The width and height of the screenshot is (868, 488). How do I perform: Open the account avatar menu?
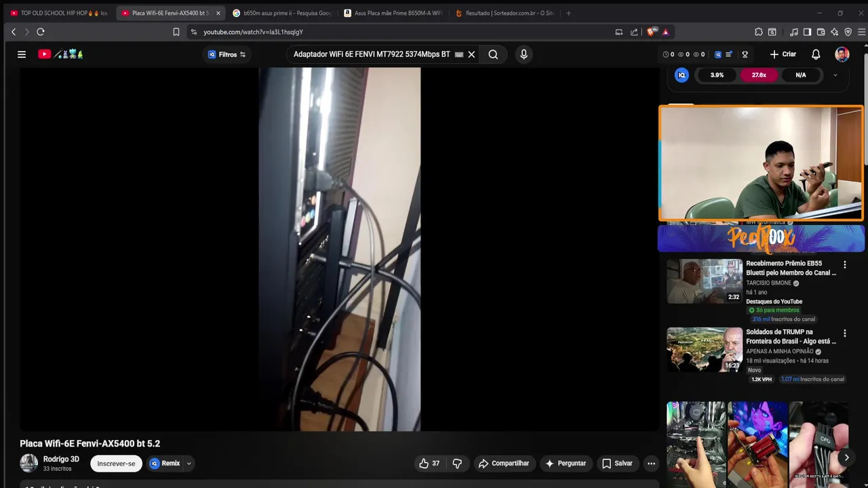pyautogui.click(x=842, y=54)
